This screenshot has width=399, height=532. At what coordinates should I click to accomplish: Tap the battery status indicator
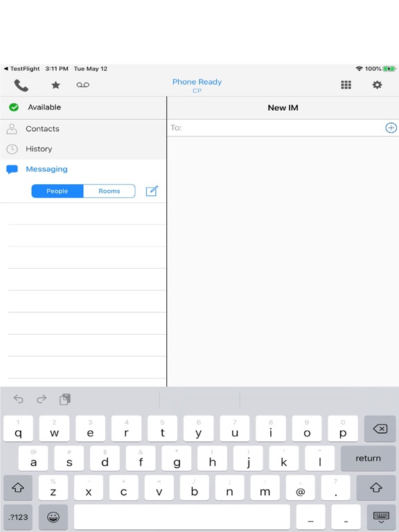point(389,69)
